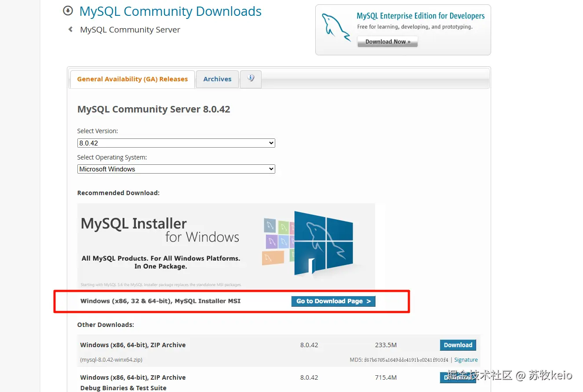Click the MD5 checksum value text

point(406,359)
